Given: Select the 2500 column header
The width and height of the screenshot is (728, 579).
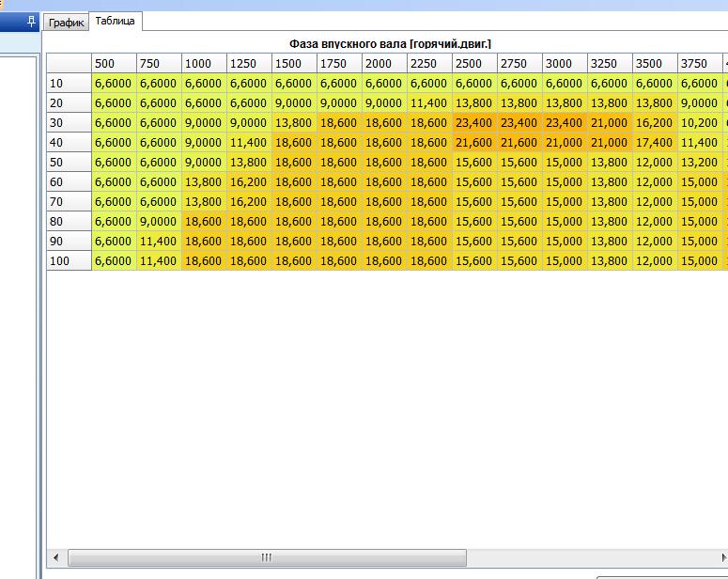Looking at the screenshot, I should coord(474,63).
